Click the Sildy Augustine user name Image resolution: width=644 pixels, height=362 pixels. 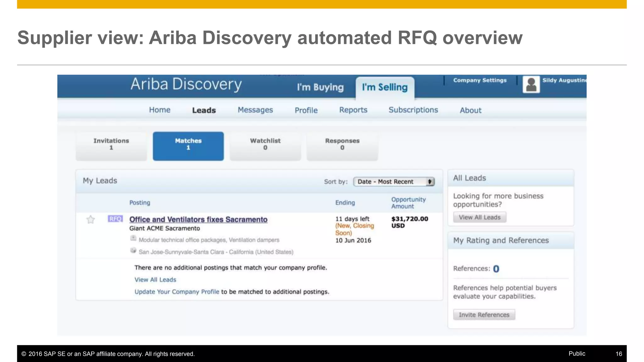564,80
